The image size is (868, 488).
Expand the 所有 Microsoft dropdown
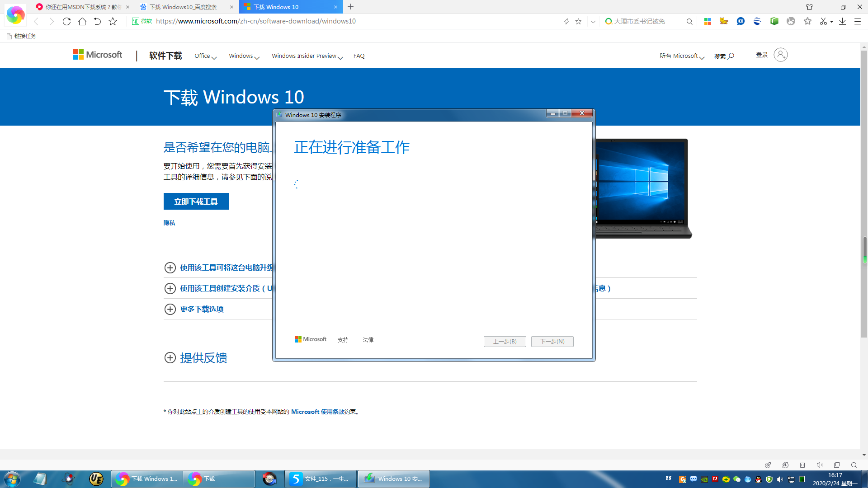pos(682,56)
